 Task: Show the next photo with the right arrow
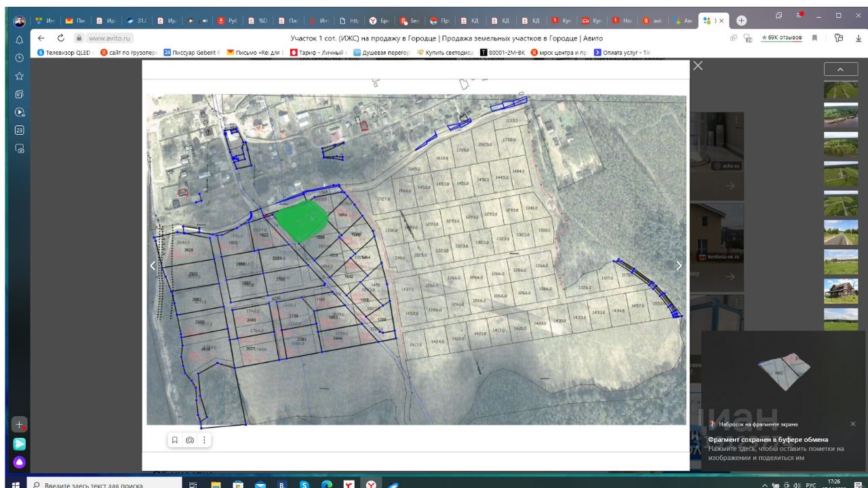[679, 266]
